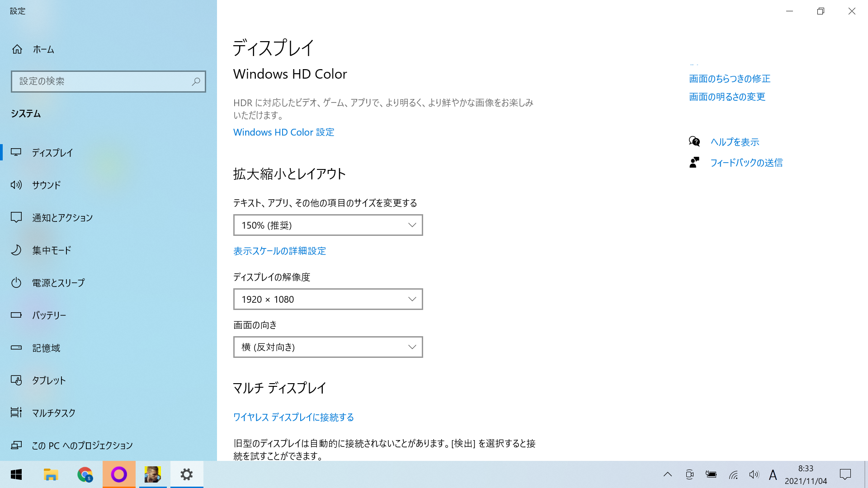This screenshot has width=868, height=488.
Task: Select Notifications and Actions menu item
Action: coord(62,218)
